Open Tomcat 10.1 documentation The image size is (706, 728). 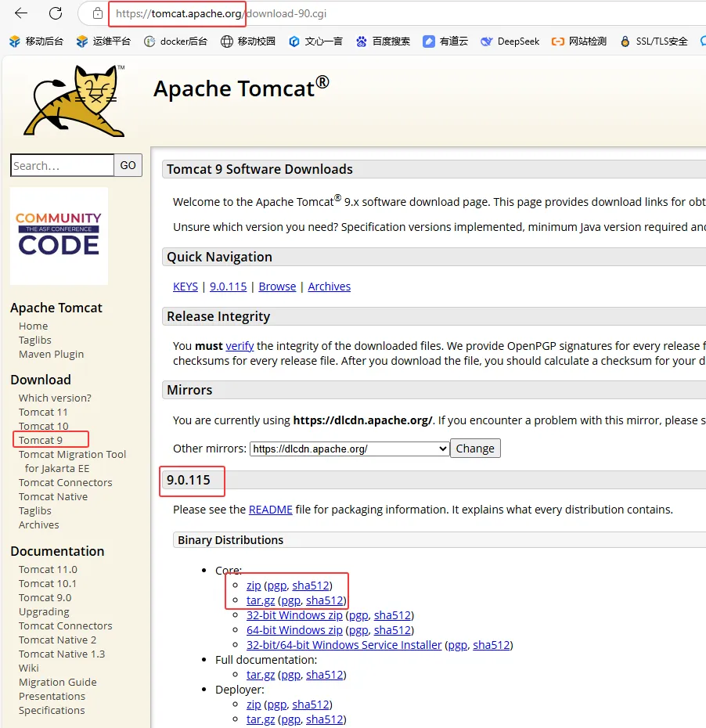[47, 583]
